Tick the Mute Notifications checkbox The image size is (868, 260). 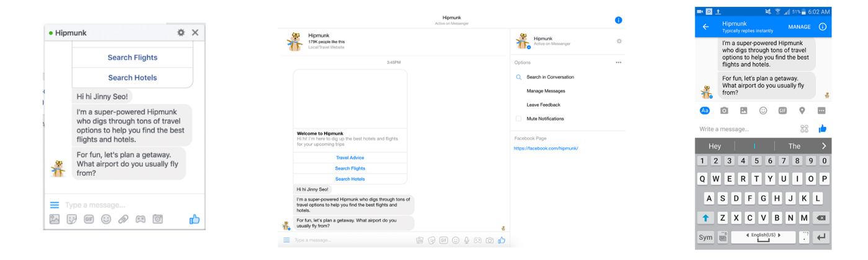518,119
